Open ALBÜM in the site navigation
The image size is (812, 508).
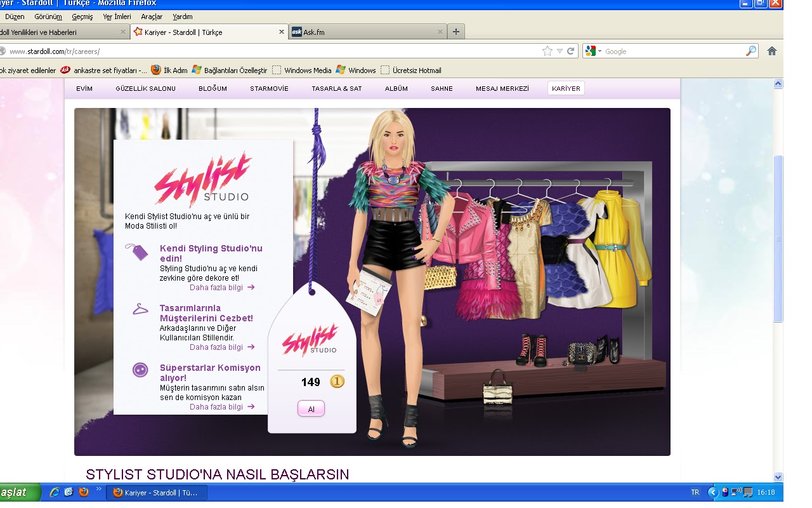click(396, 89)
